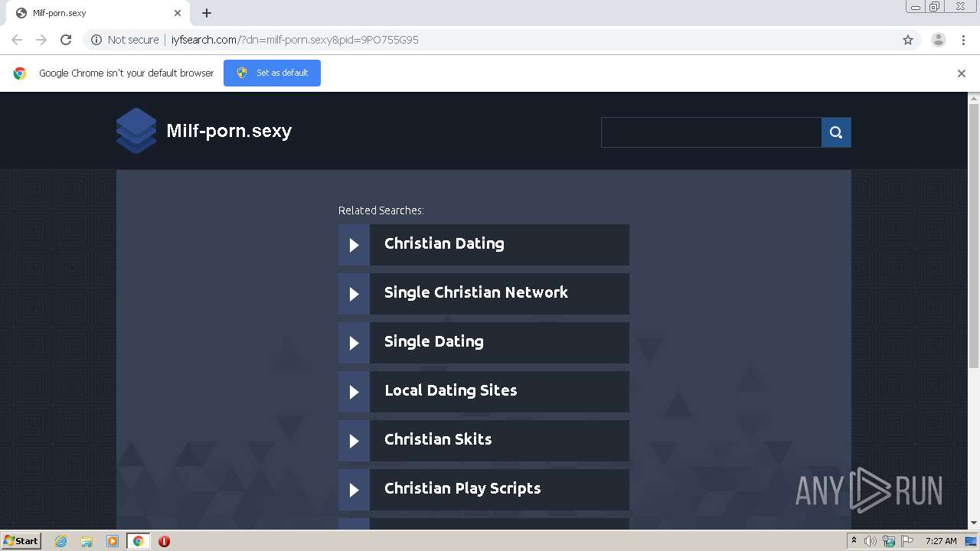Image resolution: width=980 pixels, height=551 pixels.
Task: Open File Explorer from the taskbar
Action: (87, 541)
